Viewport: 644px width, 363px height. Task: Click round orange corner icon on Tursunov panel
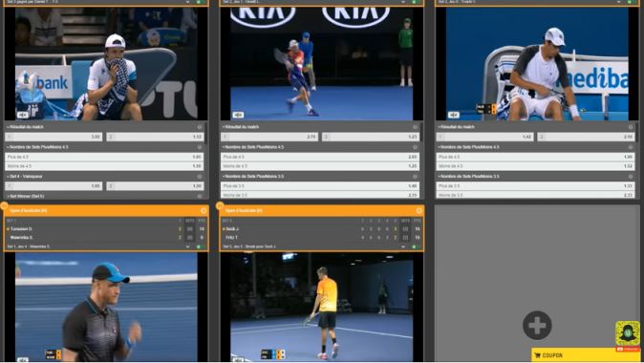coord(4,205)
